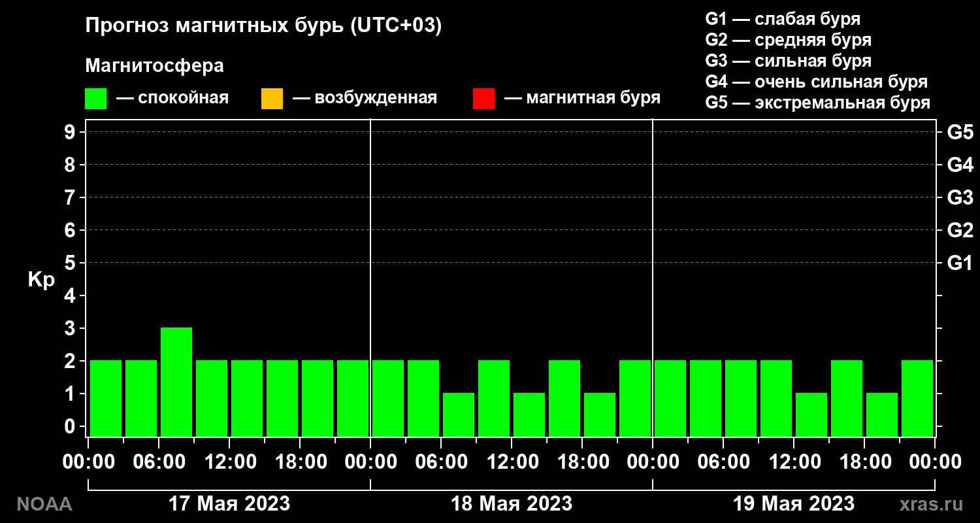The height and width of the screenshot is (523, 980).
Task: Click the Kp axis label
Action: coord(41,280)
